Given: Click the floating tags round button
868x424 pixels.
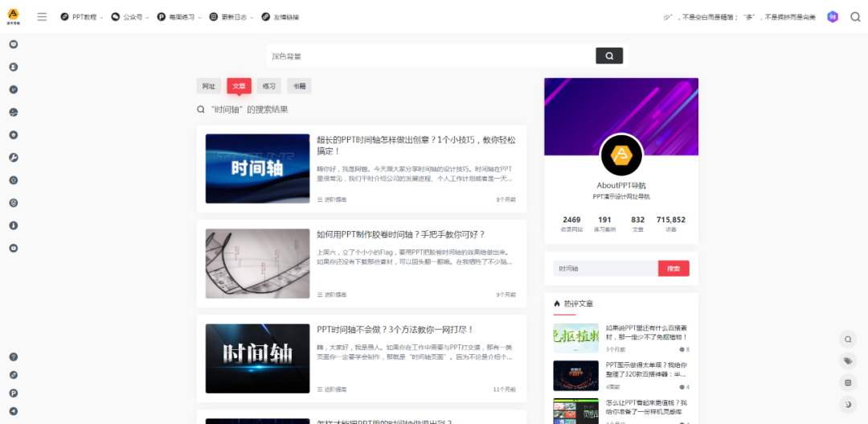Looking at the screenshot, I should (x=848, y=360).
